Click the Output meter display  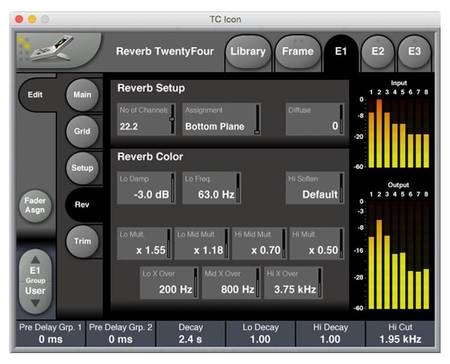click(x=393, y=247)
